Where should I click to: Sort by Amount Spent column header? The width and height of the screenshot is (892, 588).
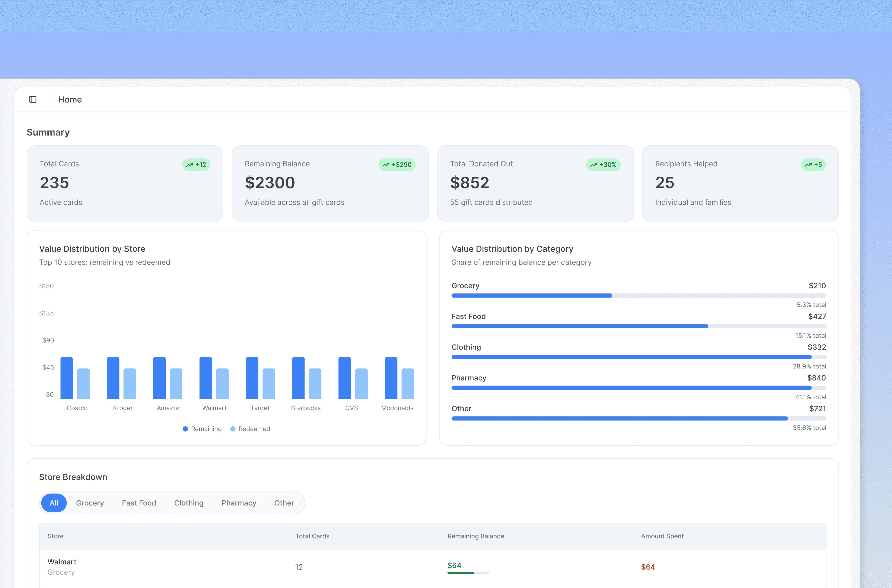click(x=662, y=536)
